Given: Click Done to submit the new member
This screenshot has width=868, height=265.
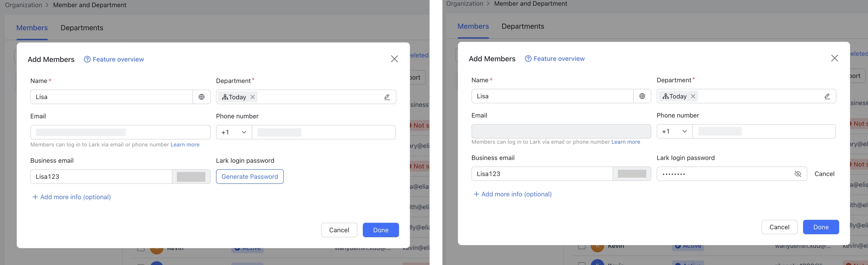Looking at the screenshot, I should (x=380, y=230).
